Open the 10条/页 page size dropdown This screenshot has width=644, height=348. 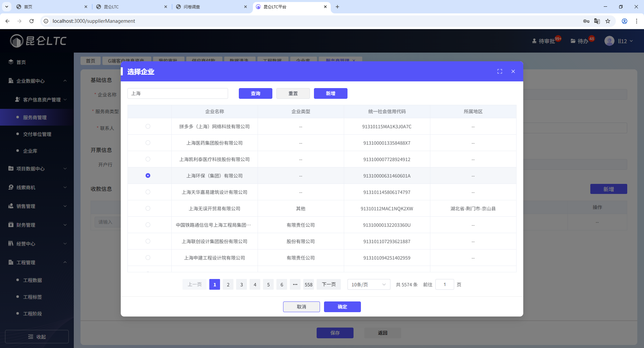(x=368, y=284)
